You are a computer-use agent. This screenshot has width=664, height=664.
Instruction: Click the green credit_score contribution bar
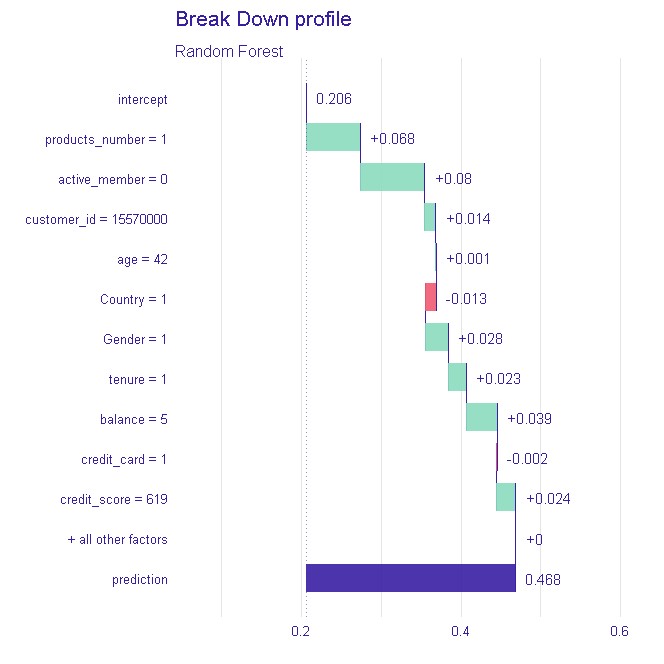(505, 498)
